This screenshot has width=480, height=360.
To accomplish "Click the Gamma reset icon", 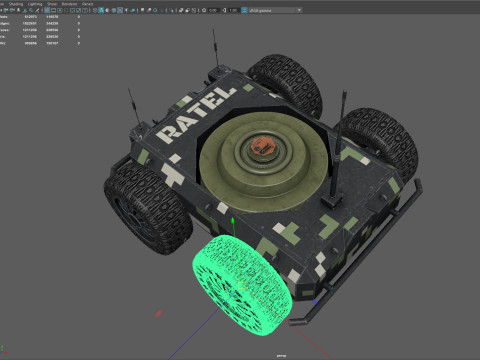I will point(224,10).
